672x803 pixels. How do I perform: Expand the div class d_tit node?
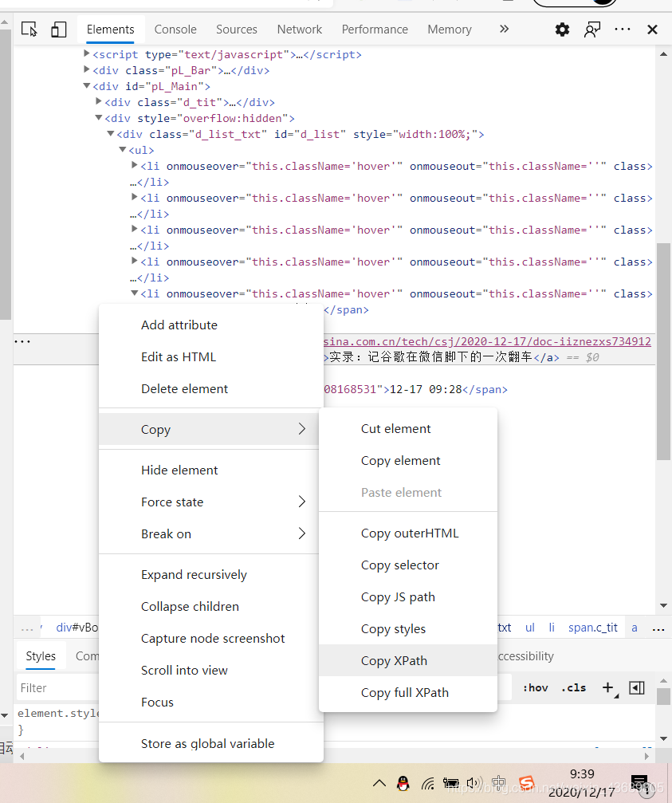99,101
